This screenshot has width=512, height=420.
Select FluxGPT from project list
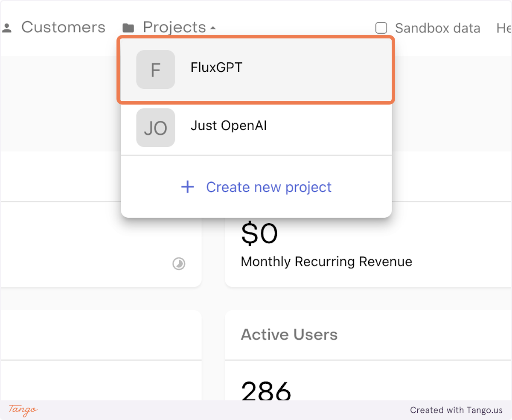[x=256, y=70]
